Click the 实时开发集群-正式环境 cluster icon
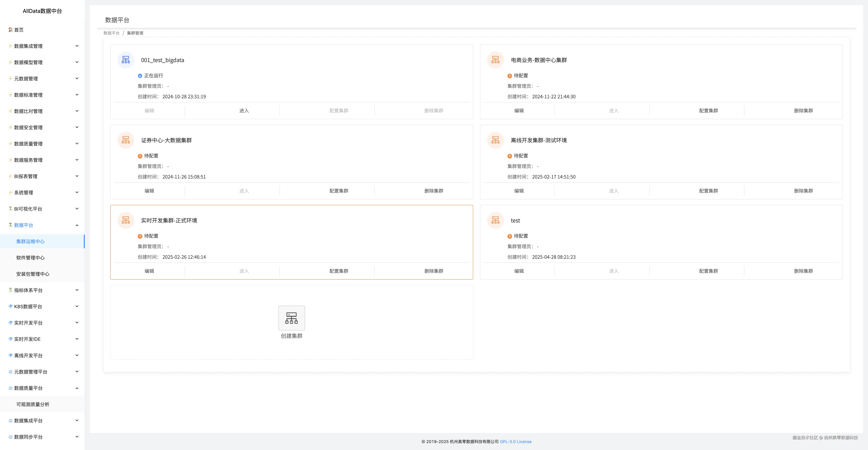868x450 pixels. tap(126, 220)
